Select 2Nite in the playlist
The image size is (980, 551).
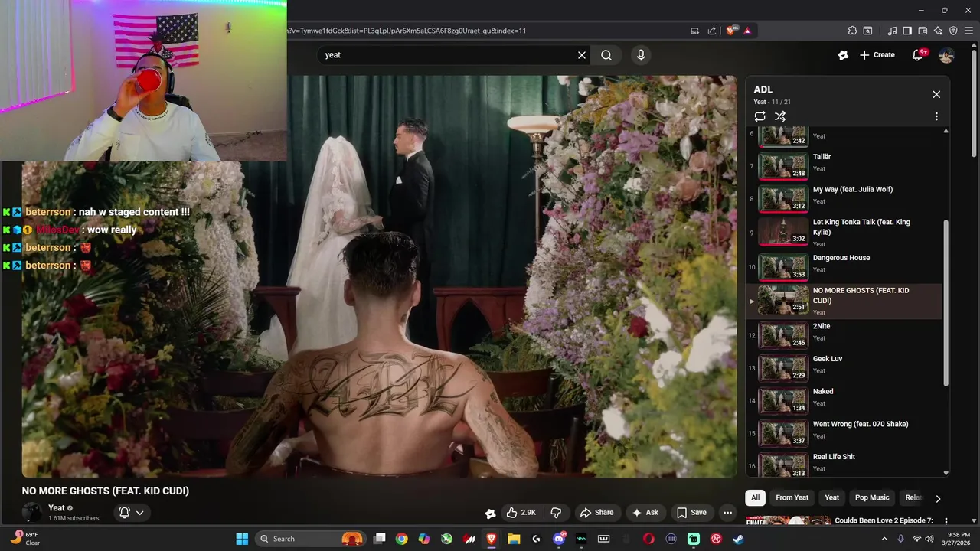tap(844, 334)
